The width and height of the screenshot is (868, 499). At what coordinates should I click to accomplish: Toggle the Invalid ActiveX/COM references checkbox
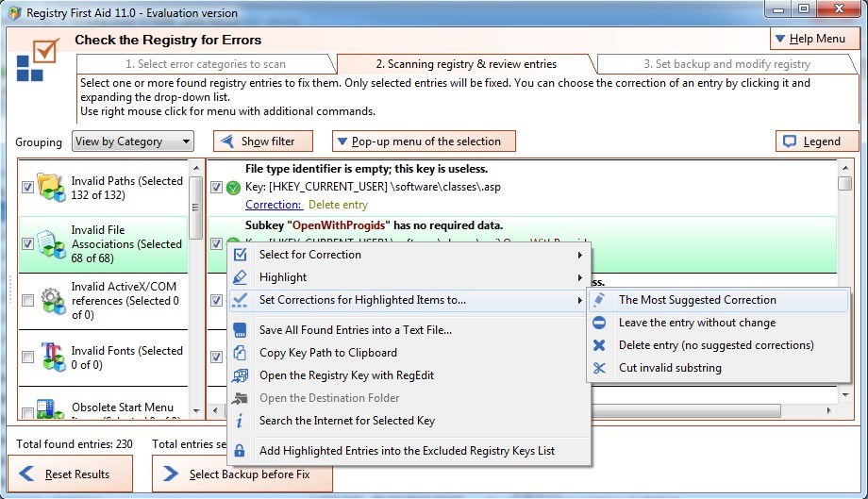pyautogui.click(x=27, y=300)
